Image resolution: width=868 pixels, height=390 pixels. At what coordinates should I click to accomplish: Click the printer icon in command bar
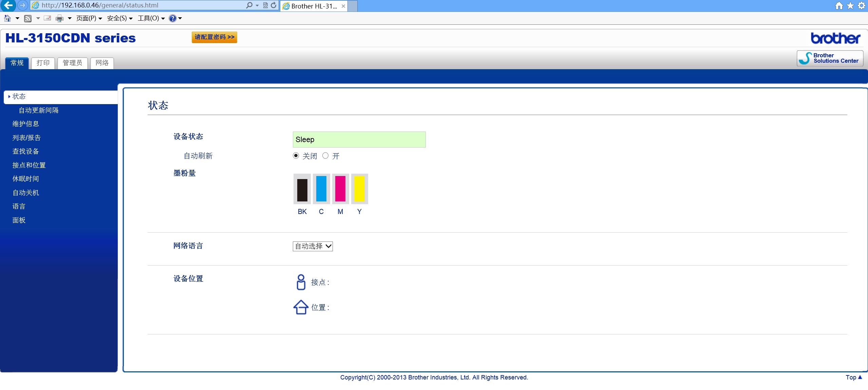[59, 18]
